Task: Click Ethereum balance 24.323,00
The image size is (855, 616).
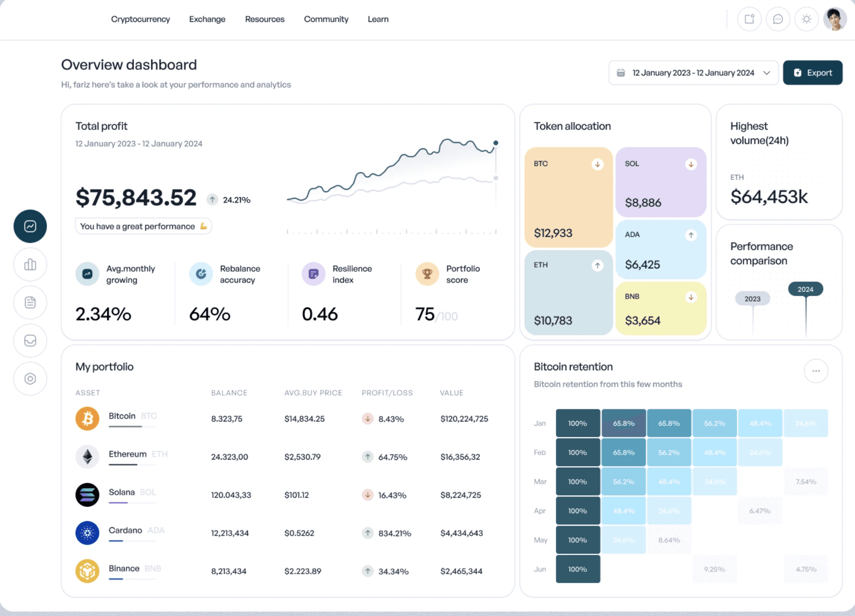Action: click(230, 457)
